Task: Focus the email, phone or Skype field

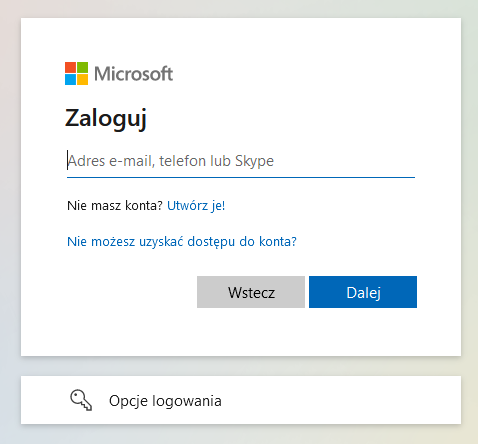Action: [241, 161]
